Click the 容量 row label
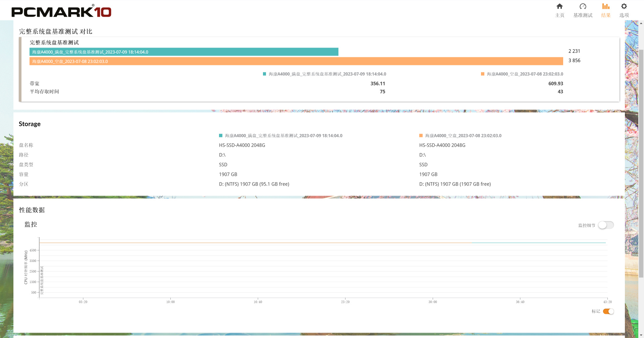This screenshot has height=338, width=644. pos(24,175)
